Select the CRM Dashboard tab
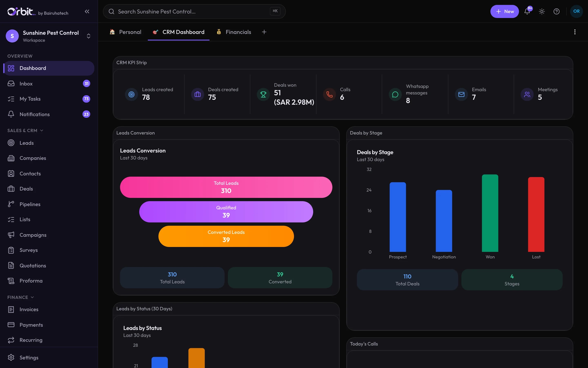 click(x=179, y=32)
